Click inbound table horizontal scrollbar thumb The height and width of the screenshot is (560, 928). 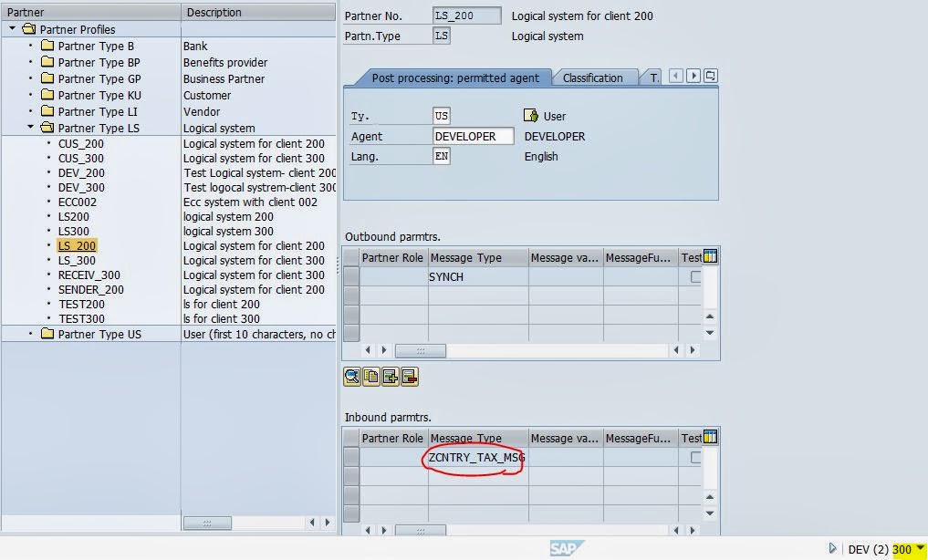(x=421, y=531)
